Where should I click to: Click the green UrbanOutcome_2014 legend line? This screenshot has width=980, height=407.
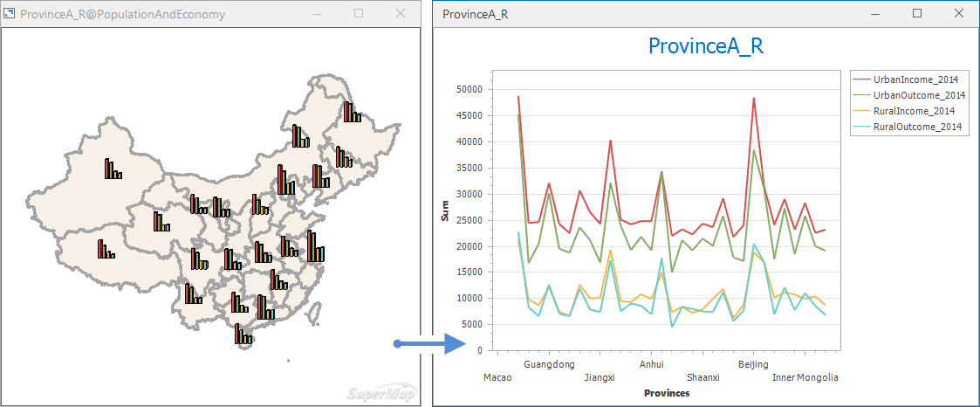pyautogui.click(x=861, y=95)
